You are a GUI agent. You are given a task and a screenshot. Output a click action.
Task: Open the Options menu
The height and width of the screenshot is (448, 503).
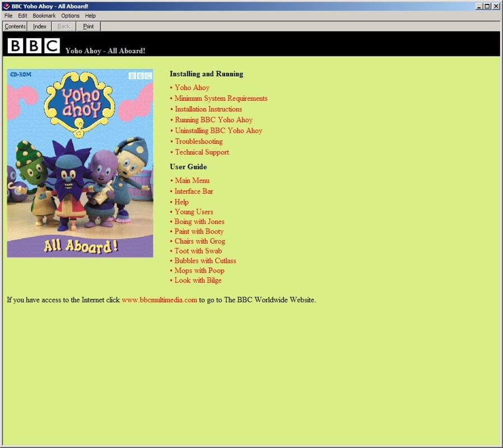71,16
